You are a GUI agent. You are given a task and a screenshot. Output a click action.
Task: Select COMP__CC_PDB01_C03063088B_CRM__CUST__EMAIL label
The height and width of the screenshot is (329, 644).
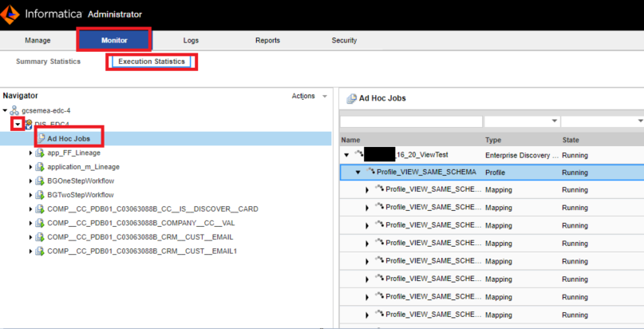coord(140,237)
